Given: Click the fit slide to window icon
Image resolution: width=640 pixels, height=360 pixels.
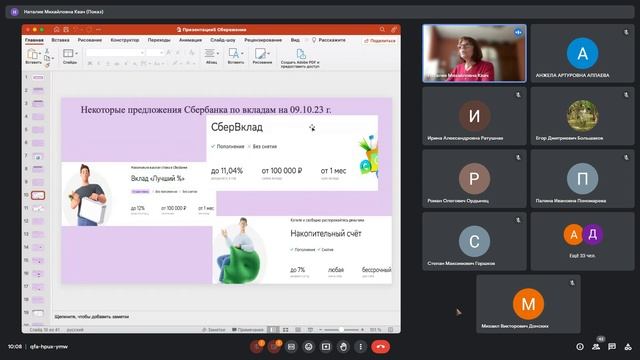Looking at the screenshot, I should point(391,329).
